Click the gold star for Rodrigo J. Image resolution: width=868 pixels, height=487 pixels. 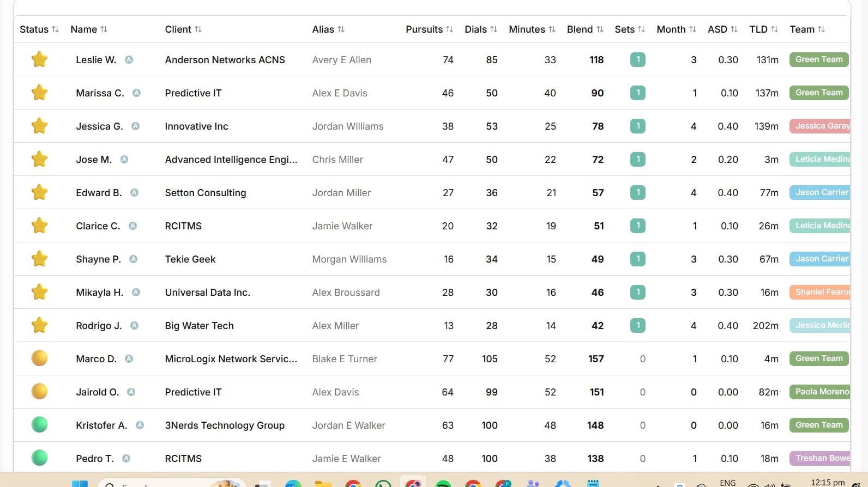point(39,325)
